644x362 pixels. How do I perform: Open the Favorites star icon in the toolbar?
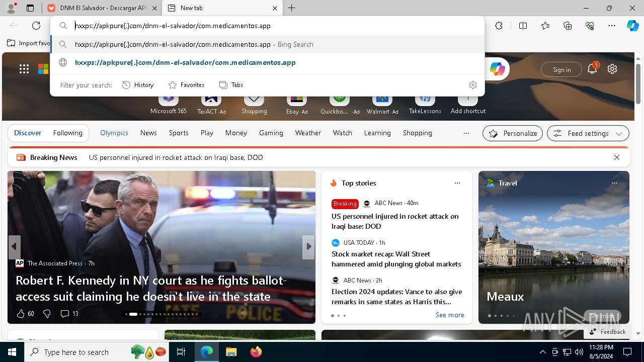coord(545,26)
